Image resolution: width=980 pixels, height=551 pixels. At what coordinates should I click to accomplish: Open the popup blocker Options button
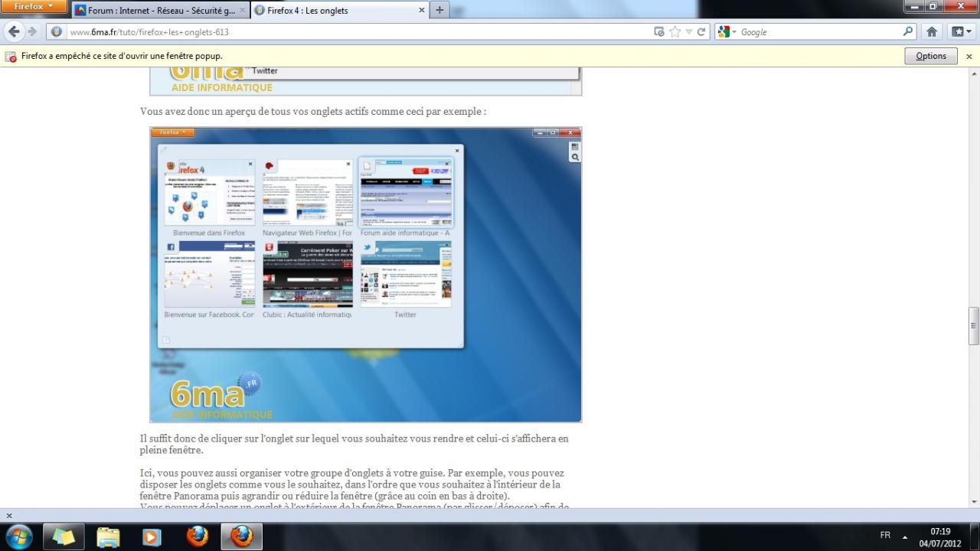(931, 56)
